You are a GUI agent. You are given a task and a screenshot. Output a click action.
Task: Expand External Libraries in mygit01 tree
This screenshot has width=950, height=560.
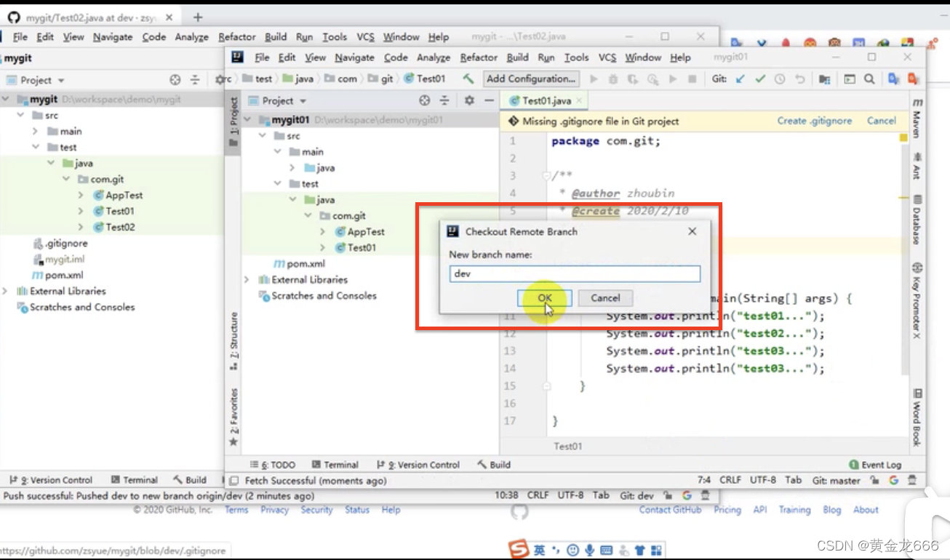tap(247, 279)
